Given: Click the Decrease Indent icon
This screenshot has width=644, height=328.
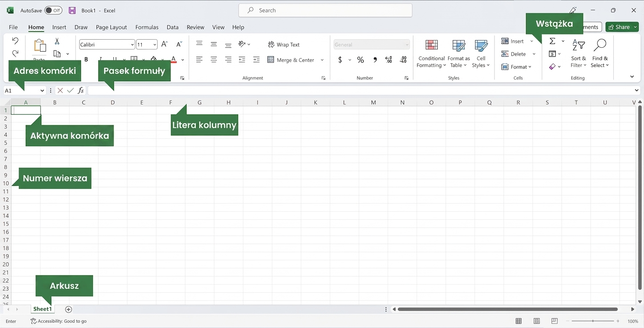Looking at the screenshot, I should coord(242,59).
